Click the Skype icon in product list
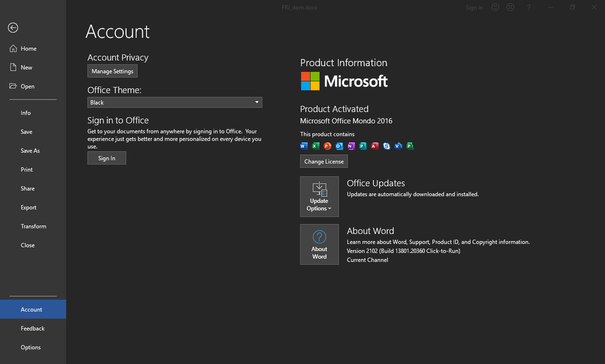 [x=386, y=146]
